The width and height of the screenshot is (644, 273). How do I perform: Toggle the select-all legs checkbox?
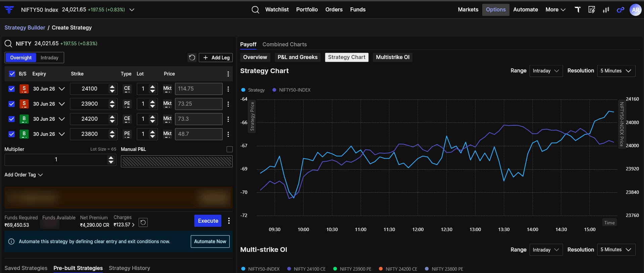(12, 74)
